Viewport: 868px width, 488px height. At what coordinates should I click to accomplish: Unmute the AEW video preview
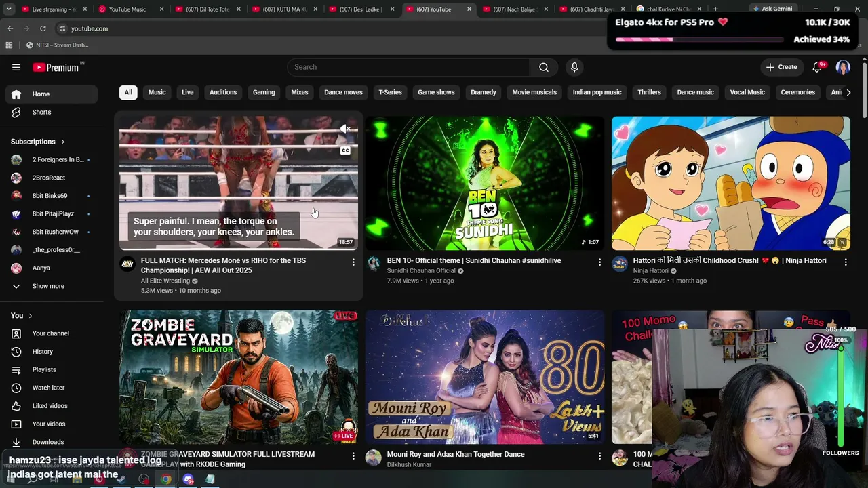point(345,129)
